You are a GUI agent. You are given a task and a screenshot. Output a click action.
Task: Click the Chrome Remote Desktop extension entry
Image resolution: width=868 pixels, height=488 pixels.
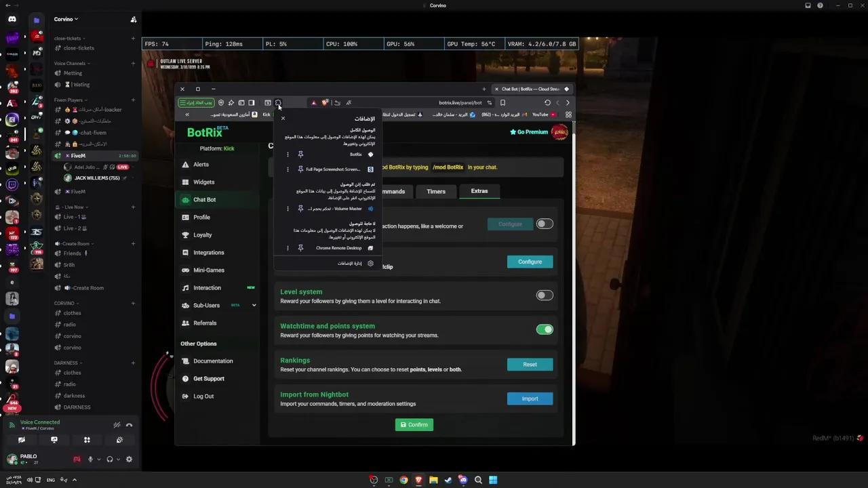[x=344, y=248]
